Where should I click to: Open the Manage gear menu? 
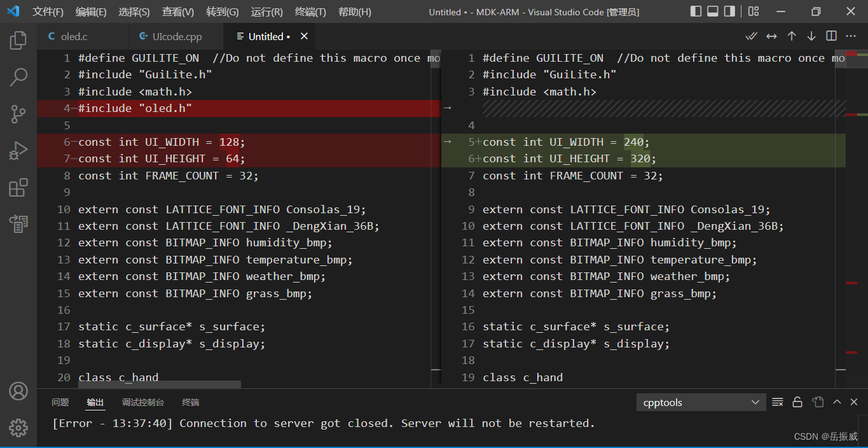(x=18, y=428)
